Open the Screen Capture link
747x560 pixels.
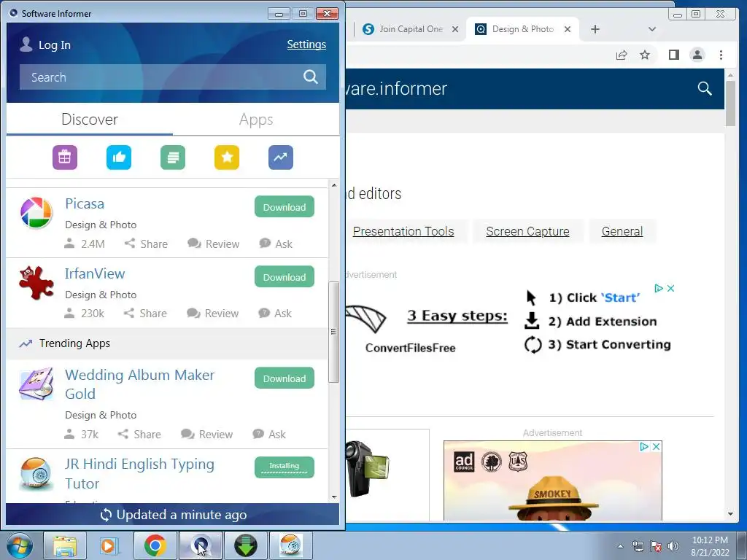click(x=527, y=231)
